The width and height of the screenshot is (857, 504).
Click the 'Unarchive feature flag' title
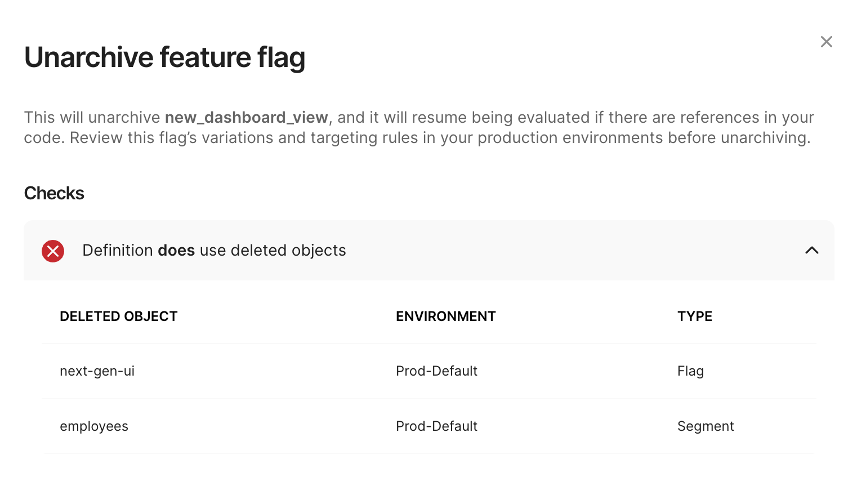click(x=164, y=57)
